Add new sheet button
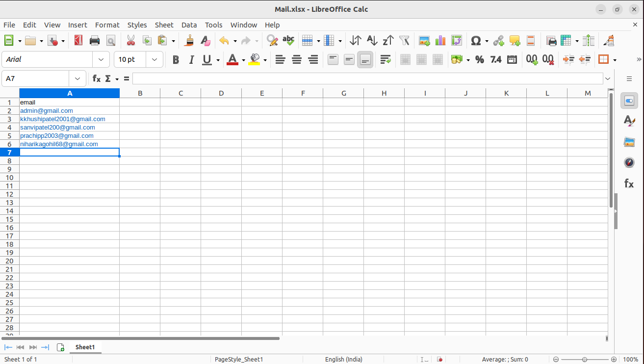644x364 pixels. (x=60, y=347)
